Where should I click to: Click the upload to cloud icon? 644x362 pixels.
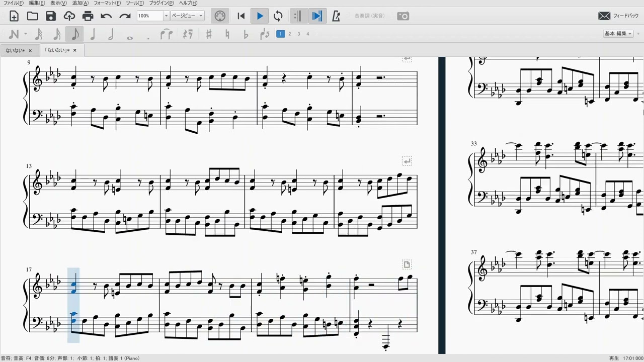coord(69,16)
